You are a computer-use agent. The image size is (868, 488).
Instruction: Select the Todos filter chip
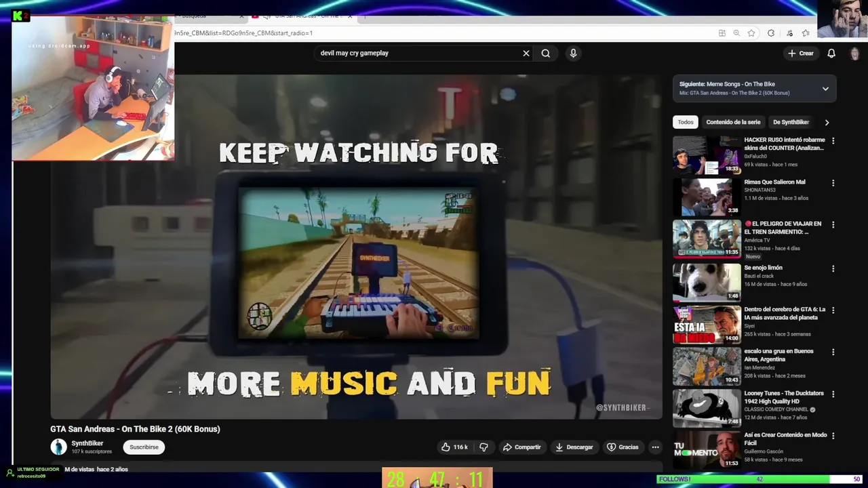tap(686, 122)
